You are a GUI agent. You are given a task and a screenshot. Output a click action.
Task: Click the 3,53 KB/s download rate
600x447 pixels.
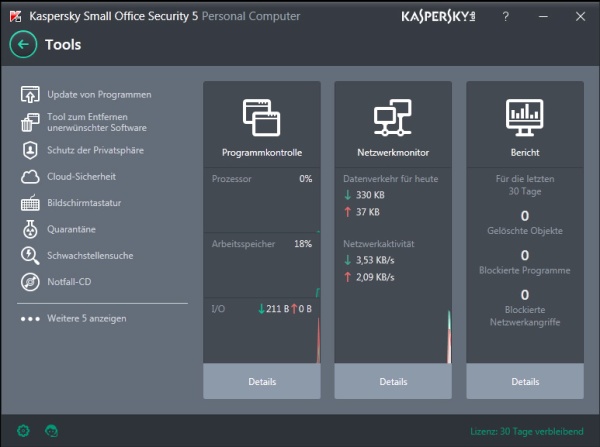375,260
